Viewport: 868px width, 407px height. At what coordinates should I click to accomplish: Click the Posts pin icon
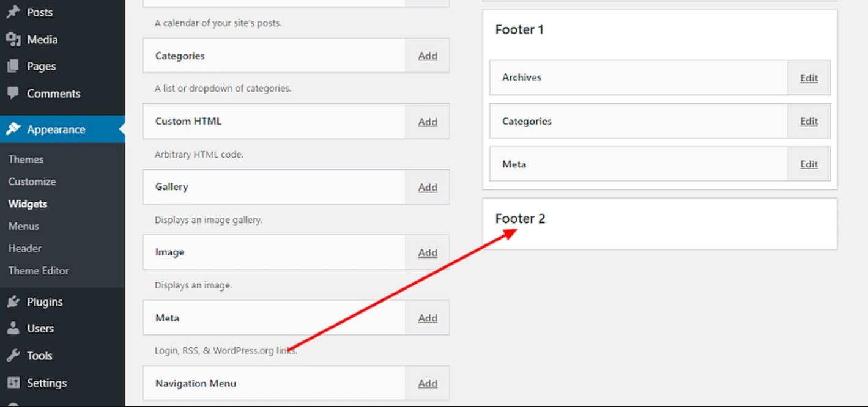click(12, 12)
